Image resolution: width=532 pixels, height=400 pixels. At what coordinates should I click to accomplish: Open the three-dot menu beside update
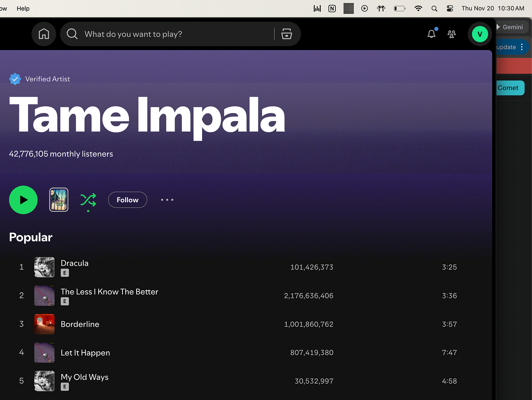(522, 47)
